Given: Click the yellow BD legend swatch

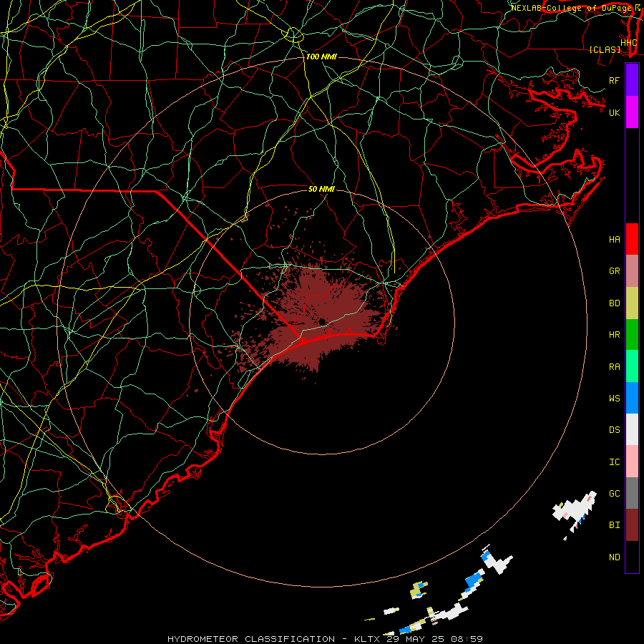Looking at the screenshot, I should (x=632, y=303).
